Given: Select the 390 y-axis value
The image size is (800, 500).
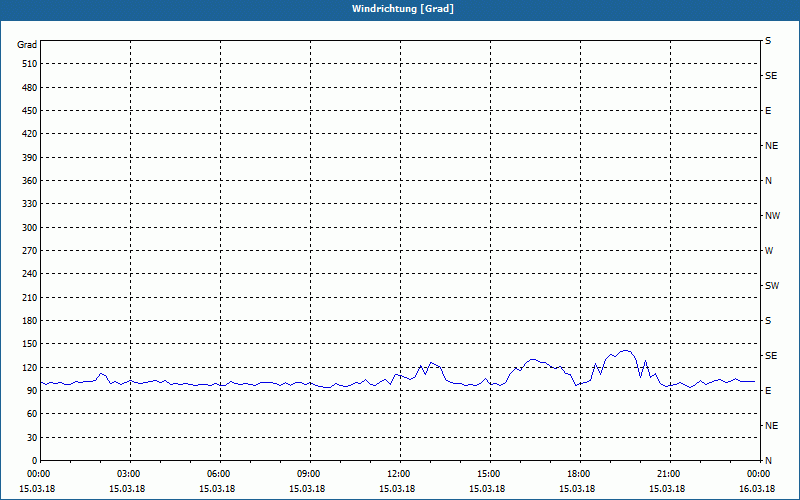Looking at the screenshot, I should [30, 158].
